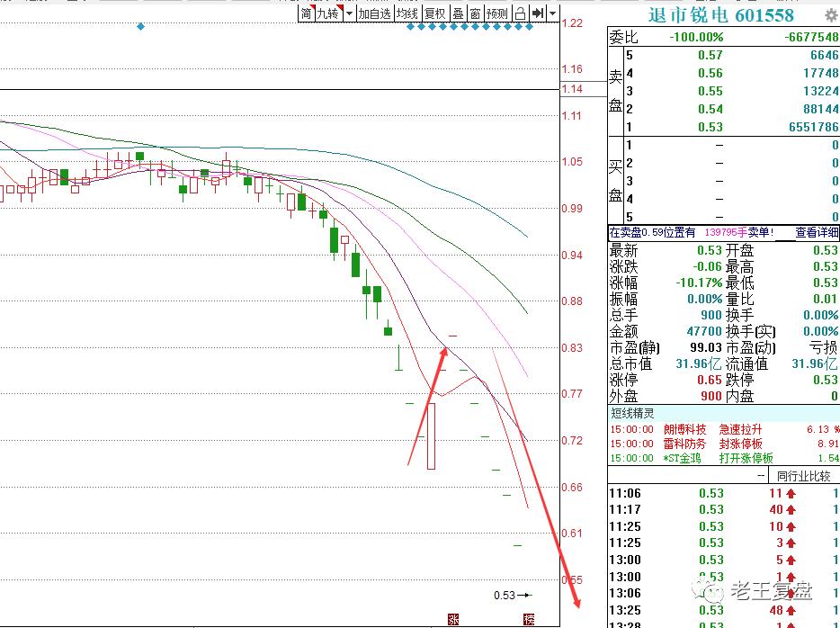Click 金额 value 47700
The height and width of the screenshot is (628, 840).
(x=704, y=332)
